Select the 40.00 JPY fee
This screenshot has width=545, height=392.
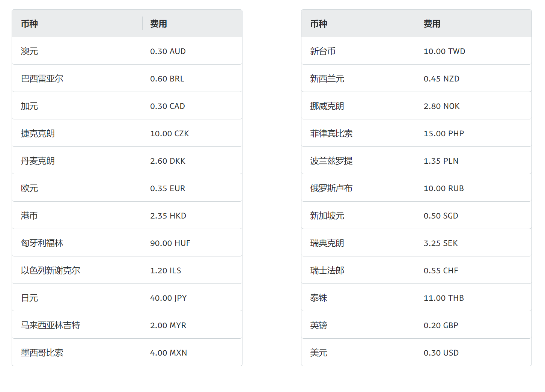pyautogui.click(x=169, y=298)
